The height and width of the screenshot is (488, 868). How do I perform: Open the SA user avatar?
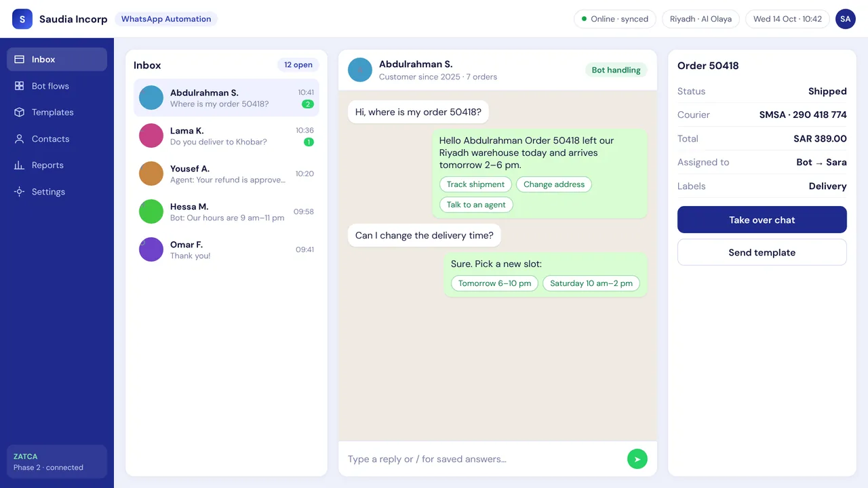846,19
